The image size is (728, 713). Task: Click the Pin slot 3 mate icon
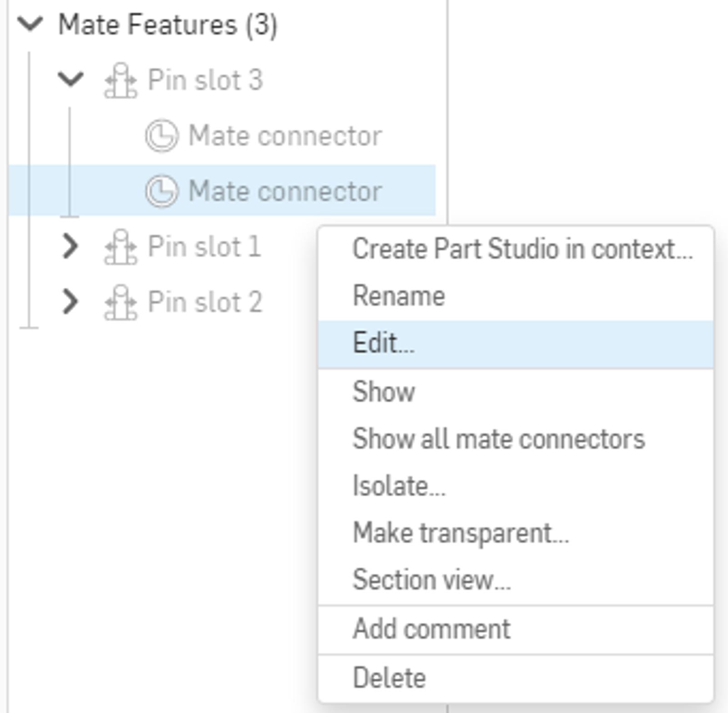pos(121,81)
